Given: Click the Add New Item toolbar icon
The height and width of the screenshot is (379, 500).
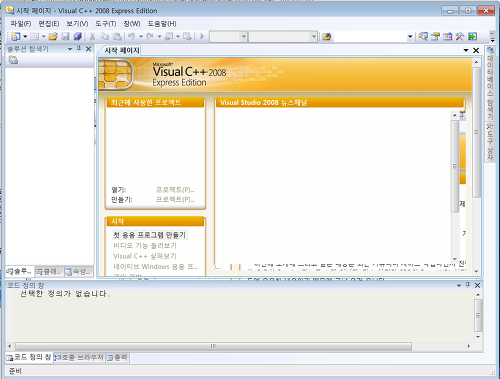Looking at the screenshot, I should [x=34, y=36].
